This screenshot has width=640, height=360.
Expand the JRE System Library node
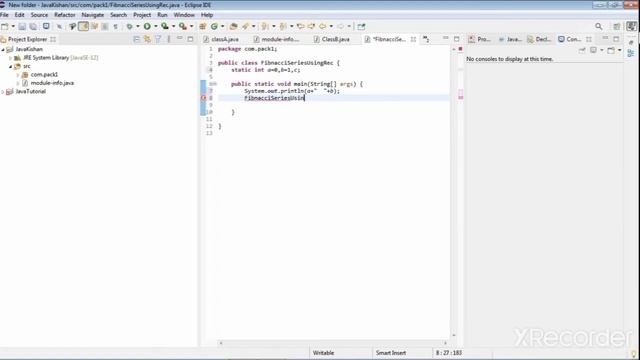click(x=11, y=58)
